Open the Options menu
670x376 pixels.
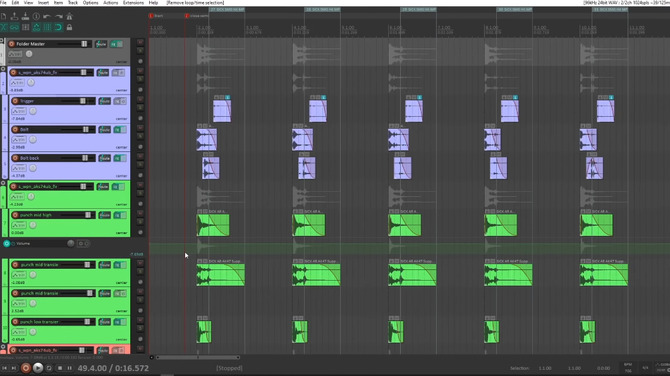[x=90, y=3]
